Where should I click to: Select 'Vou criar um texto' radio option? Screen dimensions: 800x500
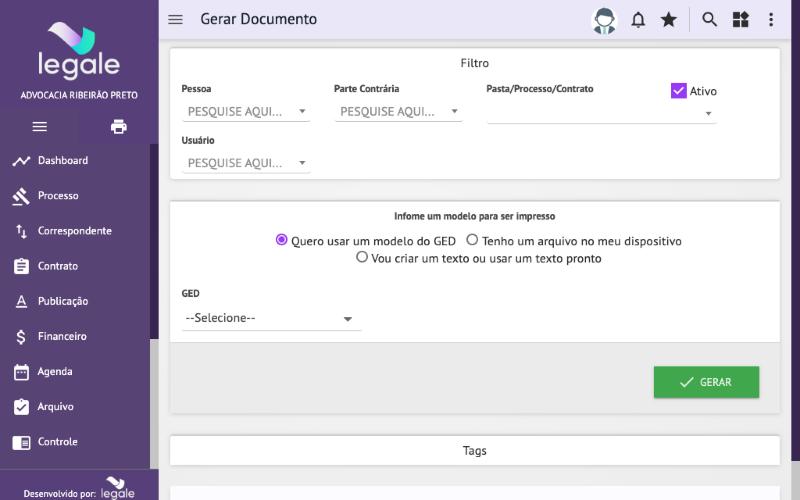(x=362, y=257)
